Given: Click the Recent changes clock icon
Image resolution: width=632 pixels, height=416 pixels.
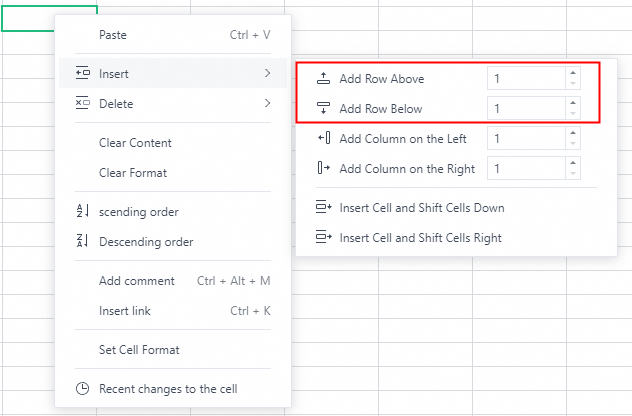Looking at the screenshot, I should (82, 388).
